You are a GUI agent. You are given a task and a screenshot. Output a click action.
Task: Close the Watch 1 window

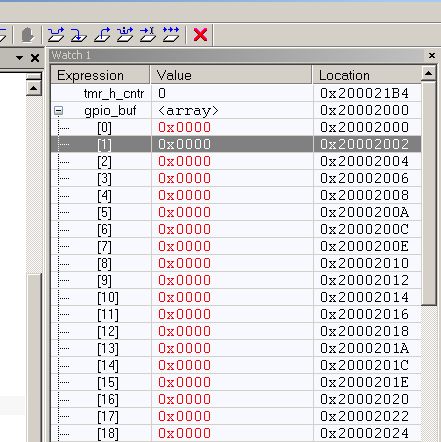[x=432, y=55]
